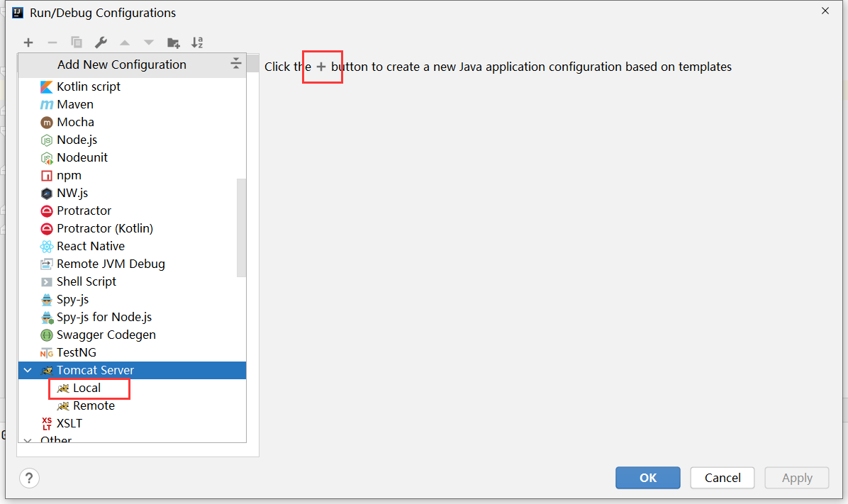The image size is (848, 504).
Task: Select the Maven icon
Action: click(x=47, y=104)
